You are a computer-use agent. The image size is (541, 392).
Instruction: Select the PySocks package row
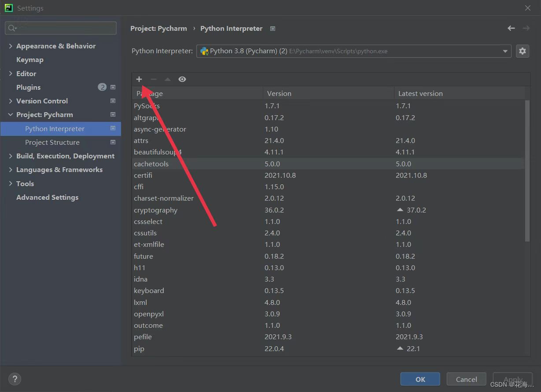(328, 106)
